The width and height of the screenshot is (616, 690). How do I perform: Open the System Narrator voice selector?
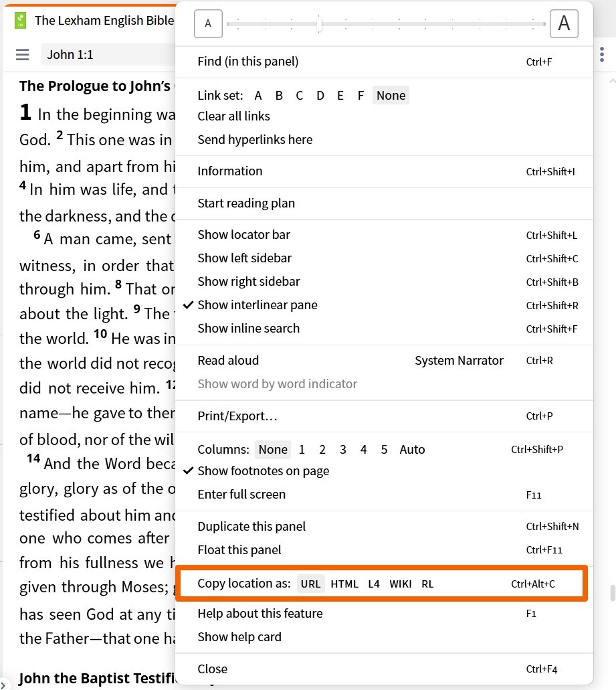pyautogui.click(x=459, y=361)
